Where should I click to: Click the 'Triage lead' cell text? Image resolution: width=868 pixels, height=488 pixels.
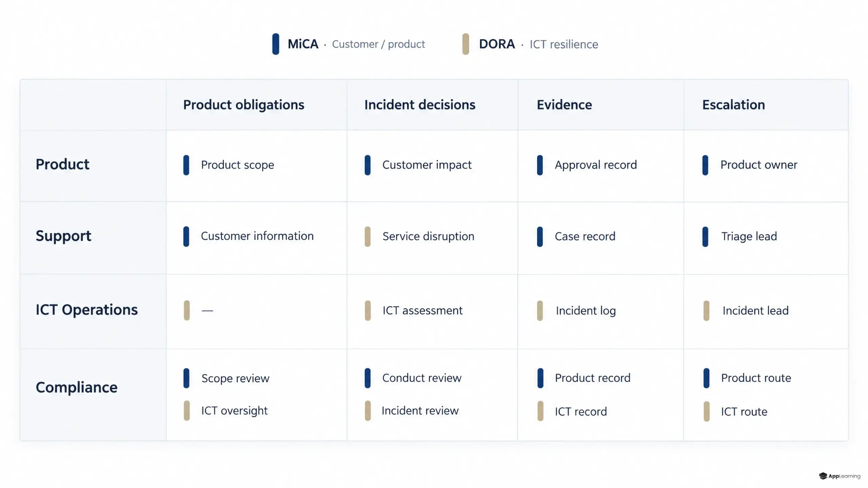749,236
